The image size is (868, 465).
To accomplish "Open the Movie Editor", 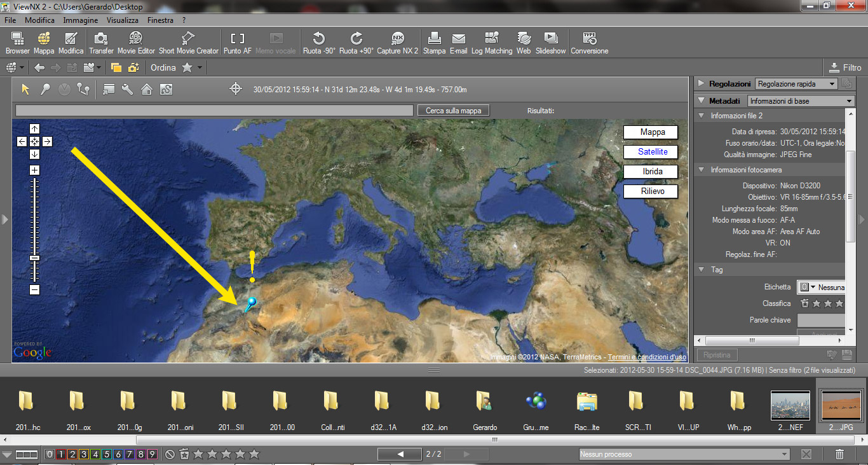I will (x=136, y=43).
